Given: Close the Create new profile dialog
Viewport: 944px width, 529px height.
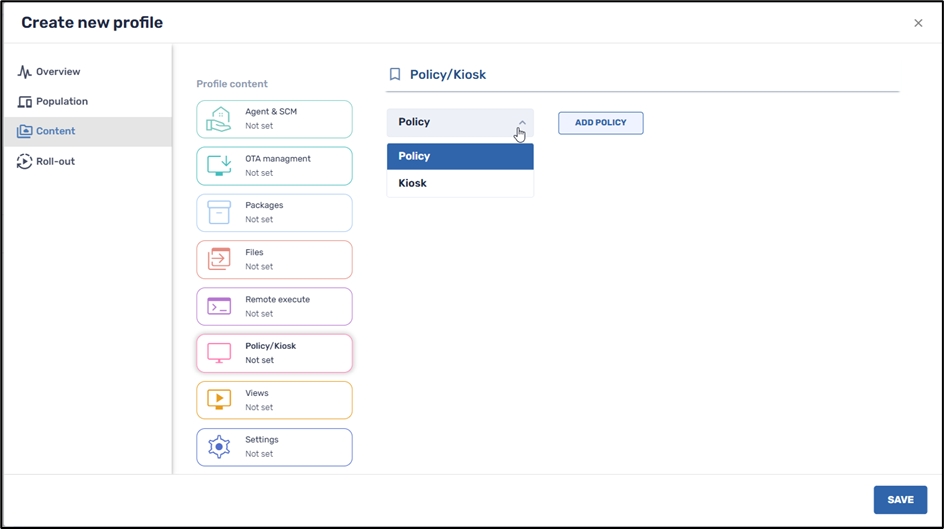Looking at the screenshot, I should (x=918, y=23).
